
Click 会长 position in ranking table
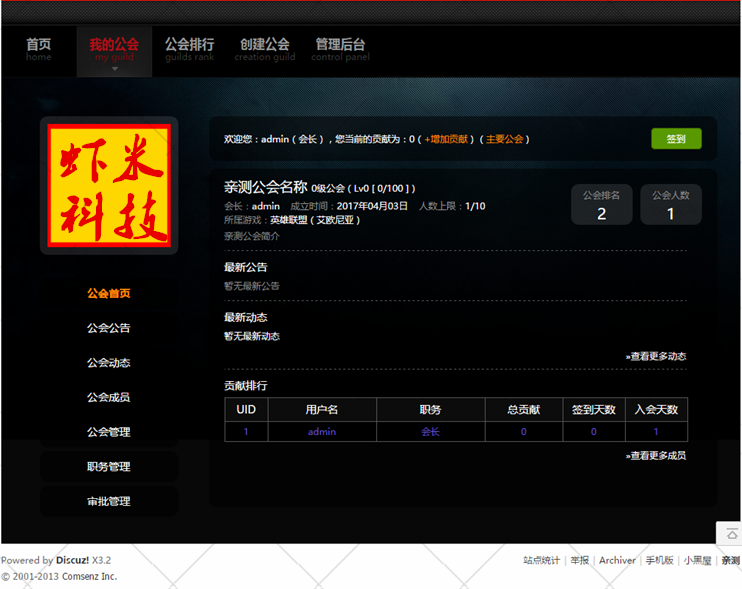pos(430,431)
